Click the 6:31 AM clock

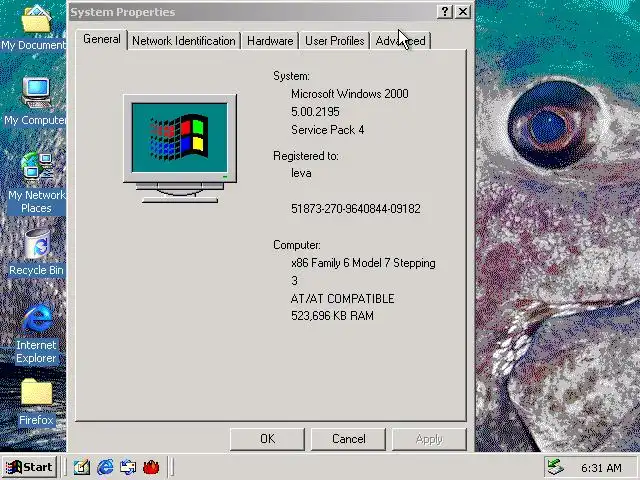601,468
